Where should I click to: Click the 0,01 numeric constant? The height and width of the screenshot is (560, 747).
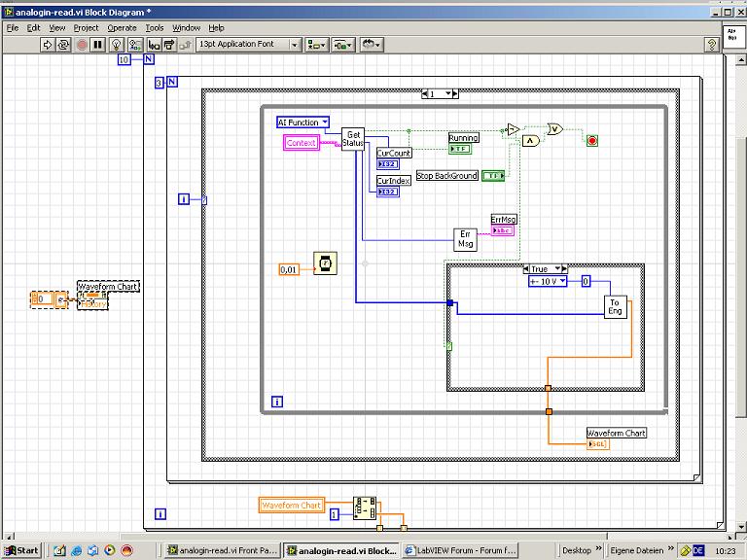pyautogui.click(x=289, y=268)
